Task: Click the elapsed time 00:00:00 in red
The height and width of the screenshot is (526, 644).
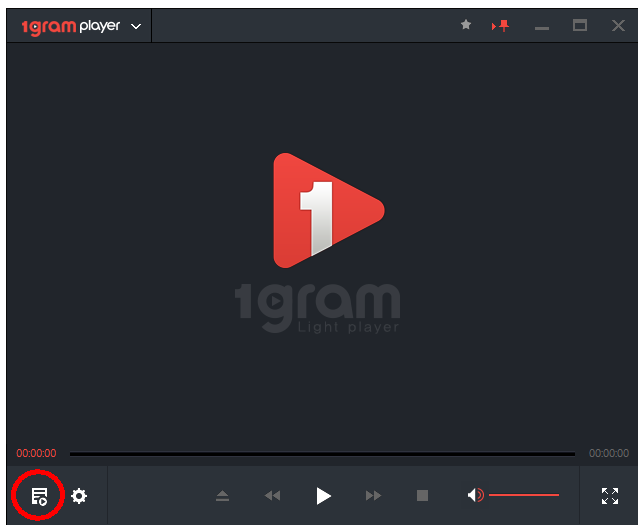Action: click(36, 453)
